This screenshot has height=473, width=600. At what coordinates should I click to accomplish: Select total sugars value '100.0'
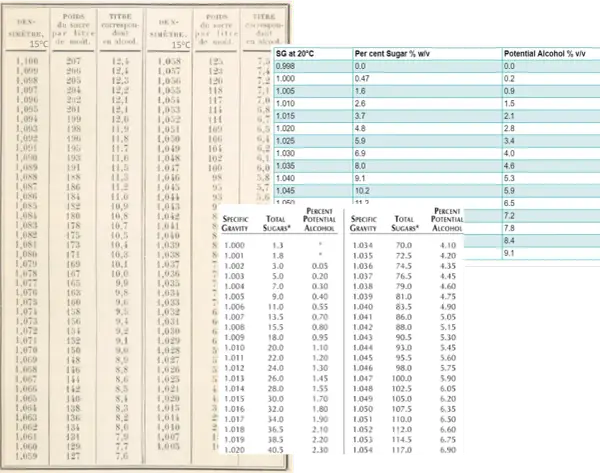click(402, 378)
